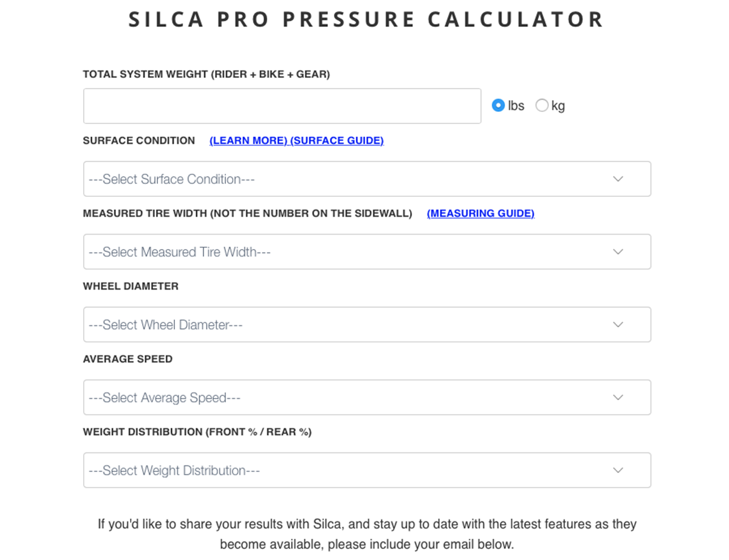Select the kg radio button
This screenshot has width=729, height=560.
tap(542, 105)
